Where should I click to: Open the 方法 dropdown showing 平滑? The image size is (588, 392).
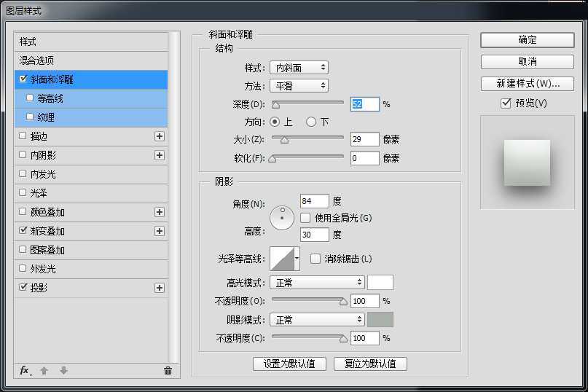[x=299, y=86]
